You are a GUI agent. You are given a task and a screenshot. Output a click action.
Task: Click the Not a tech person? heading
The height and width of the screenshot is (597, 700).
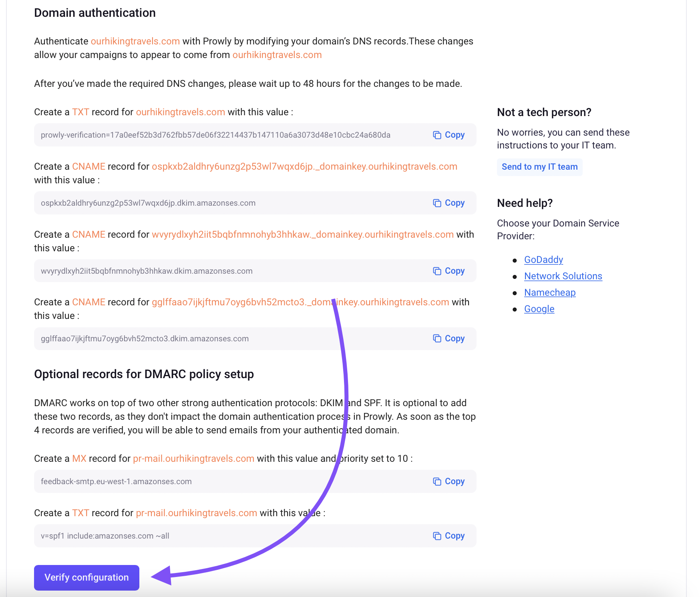(544, 112)
